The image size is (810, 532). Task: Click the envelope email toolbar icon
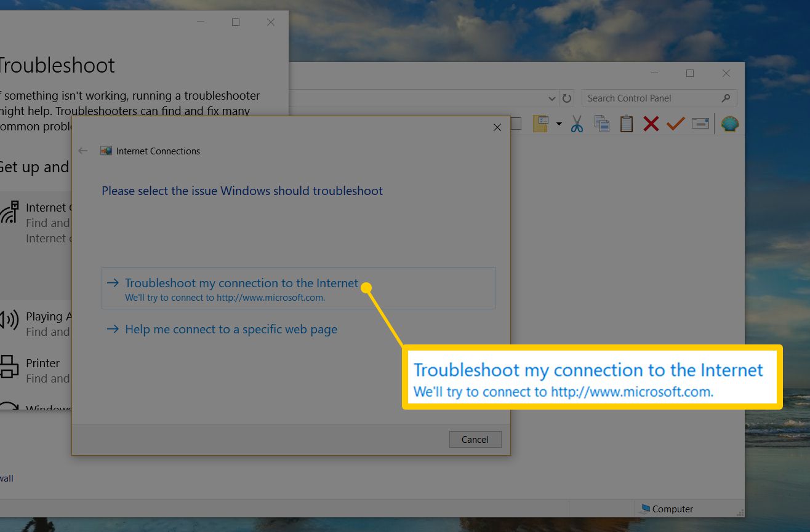pos(700,124)
